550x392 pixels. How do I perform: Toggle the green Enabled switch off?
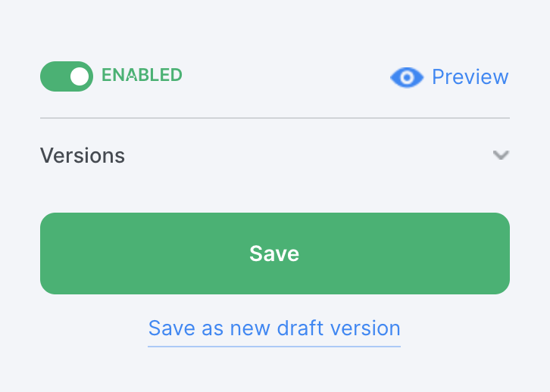click(x=67, y=76)
